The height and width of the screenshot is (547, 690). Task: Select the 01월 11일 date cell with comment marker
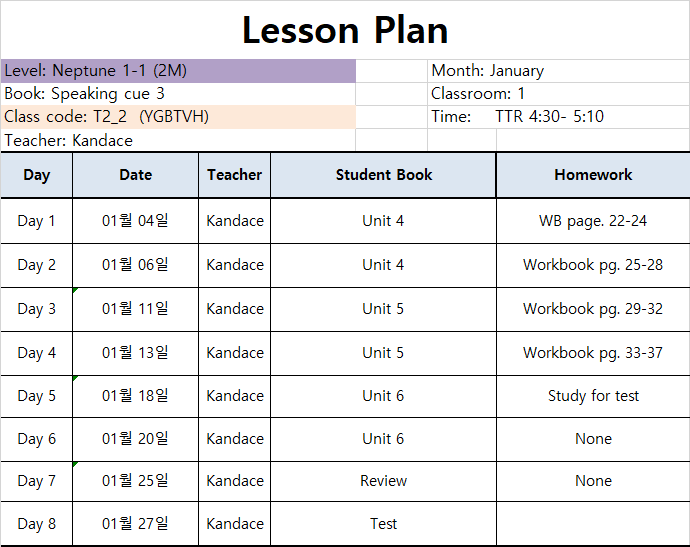pos(136,309)
